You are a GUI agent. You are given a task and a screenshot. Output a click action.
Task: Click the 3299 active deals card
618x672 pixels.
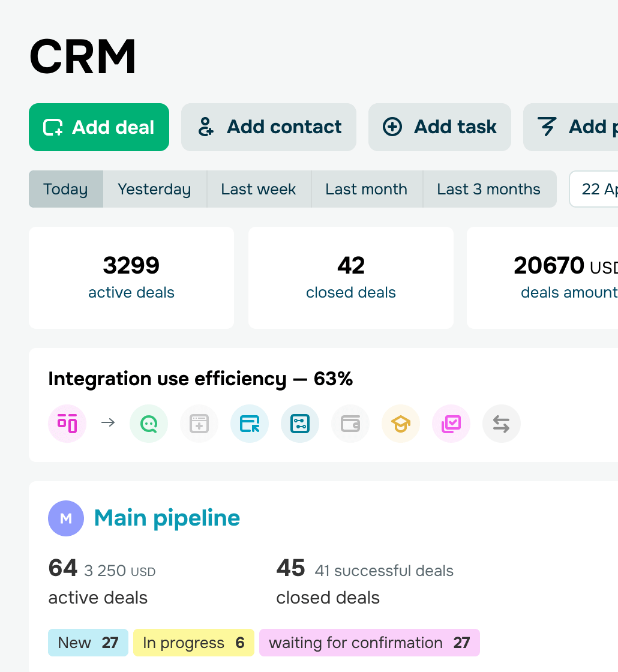pyautogui.click(x=131, y=278)
